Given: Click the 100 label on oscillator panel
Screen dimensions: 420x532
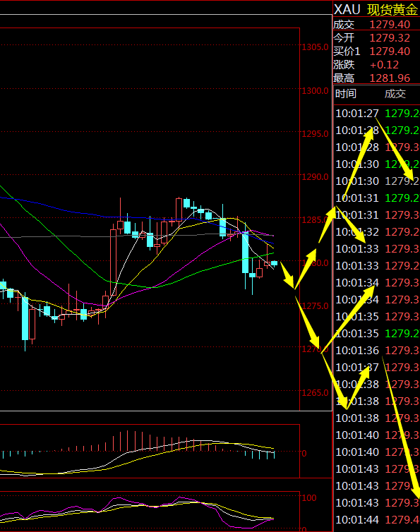Looking at the screenshot, I should click(309, 497).
